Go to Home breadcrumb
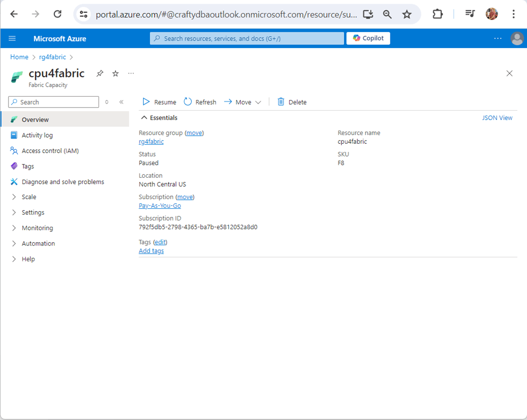 tap(19, 57)
